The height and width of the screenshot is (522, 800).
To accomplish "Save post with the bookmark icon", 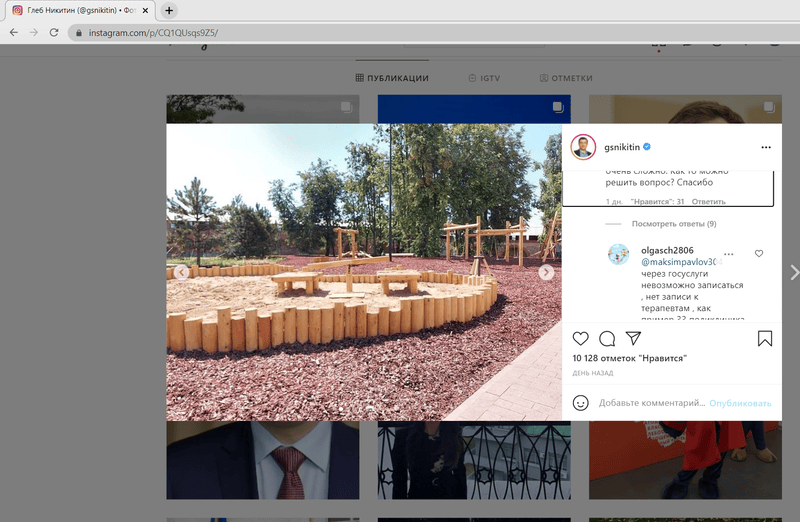I will (765, 338).
